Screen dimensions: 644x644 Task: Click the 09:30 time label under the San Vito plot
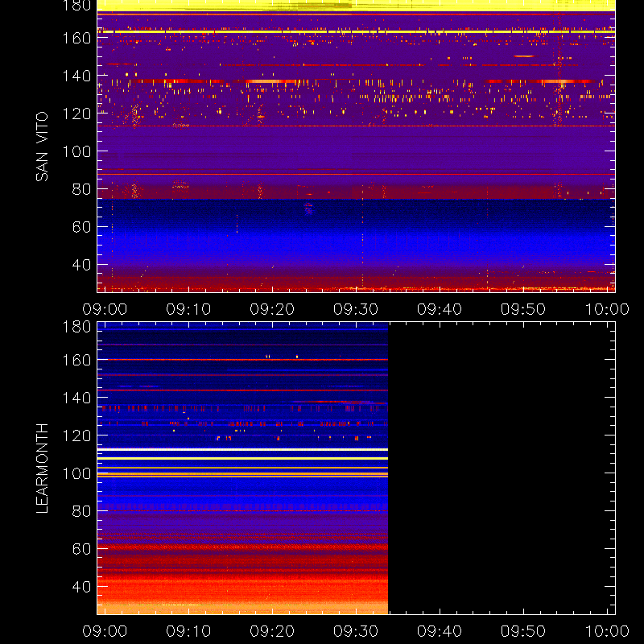point(356,309)
